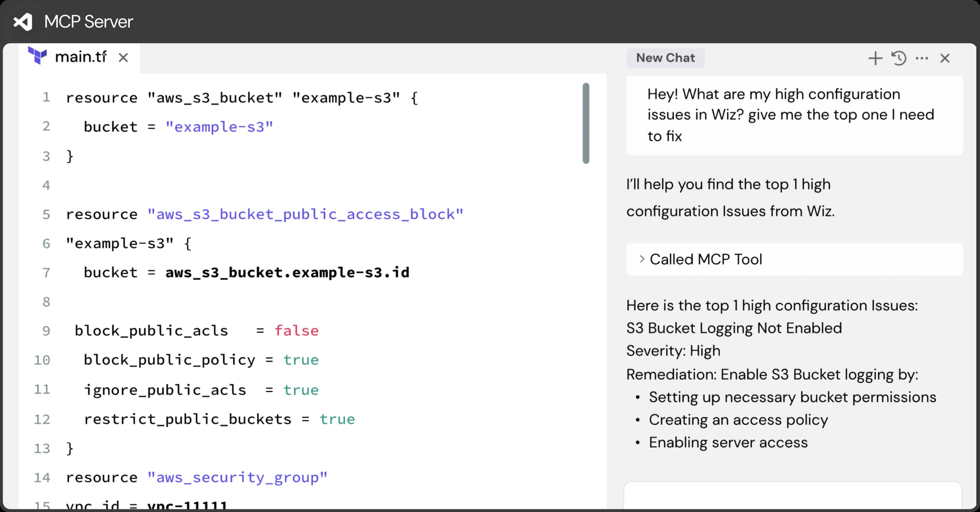The width and height of the screenshot is (980, 512).
Task: Click the VS Code logo icon
Action: click(x=23, y=22)
